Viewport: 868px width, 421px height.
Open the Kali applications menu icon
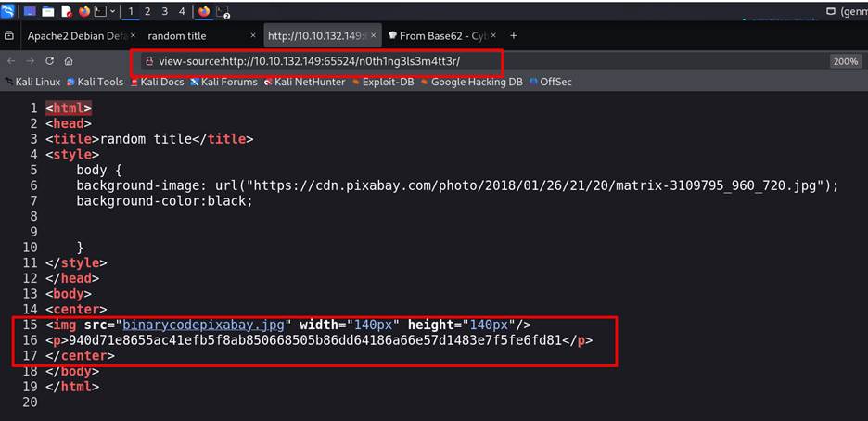8,11
